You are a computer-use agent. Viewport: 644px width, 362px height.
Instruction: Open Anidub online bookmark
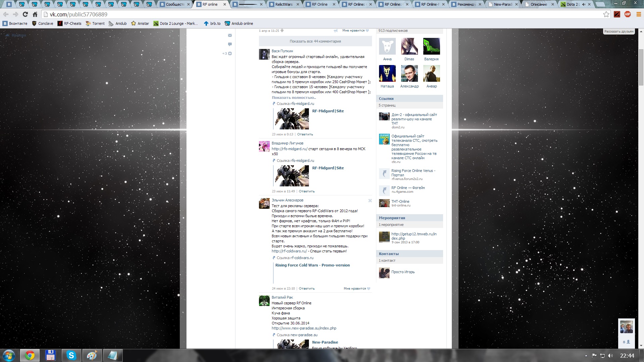(239, 23)
